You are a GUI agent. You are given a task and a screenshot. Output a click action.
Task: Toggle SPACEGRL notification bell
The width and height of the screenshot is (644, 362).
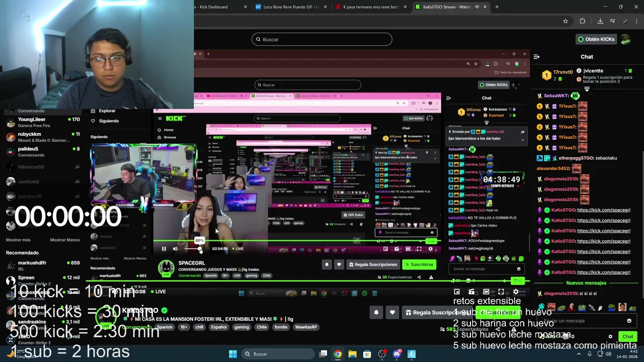pos(327,264)
